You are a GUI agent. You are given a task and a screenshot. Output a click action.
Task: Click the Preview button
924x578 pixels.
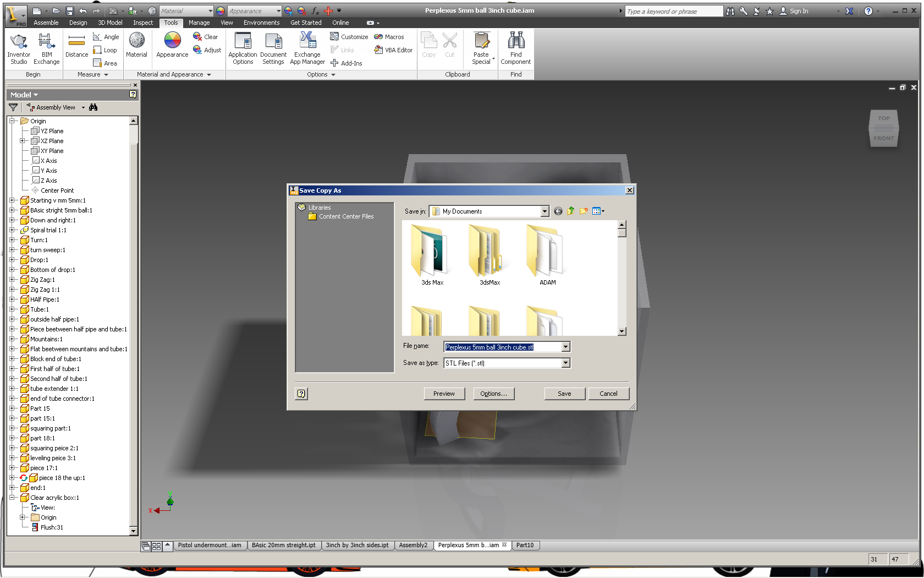[444, 394]
